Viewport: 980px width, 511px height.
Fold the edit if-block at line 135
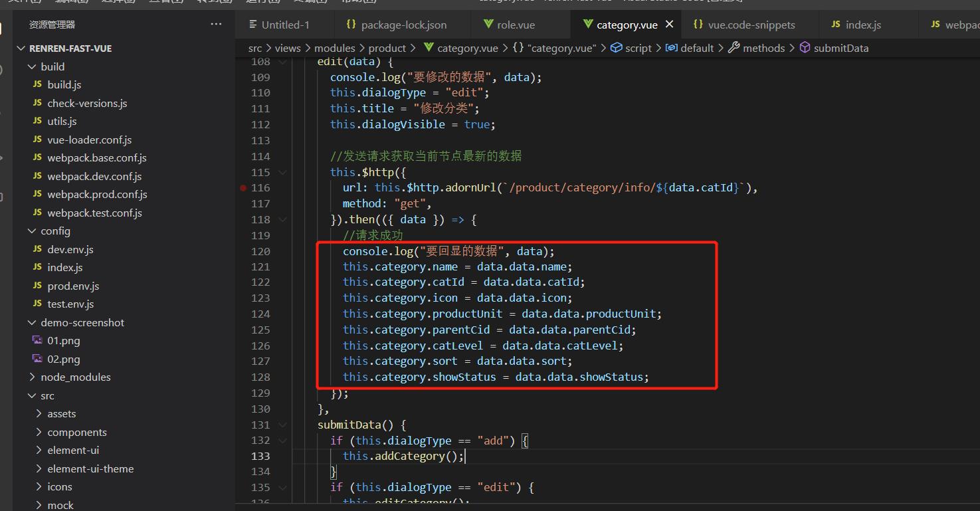(284, 488)
